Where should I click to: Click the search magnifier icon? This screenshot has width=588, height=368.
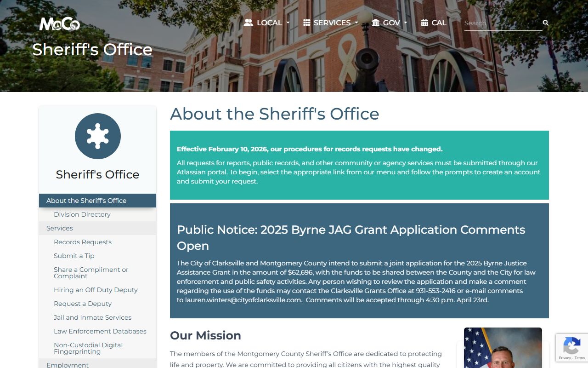pos(546,23)
